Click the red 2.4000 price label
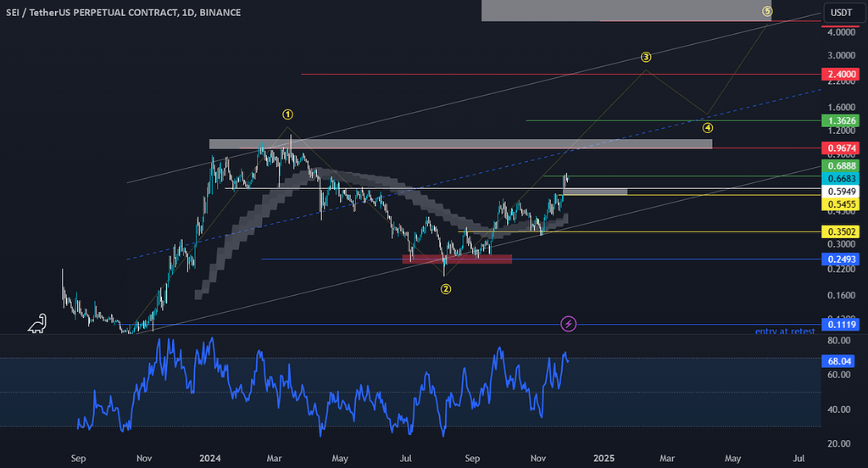 coord(840,74)
